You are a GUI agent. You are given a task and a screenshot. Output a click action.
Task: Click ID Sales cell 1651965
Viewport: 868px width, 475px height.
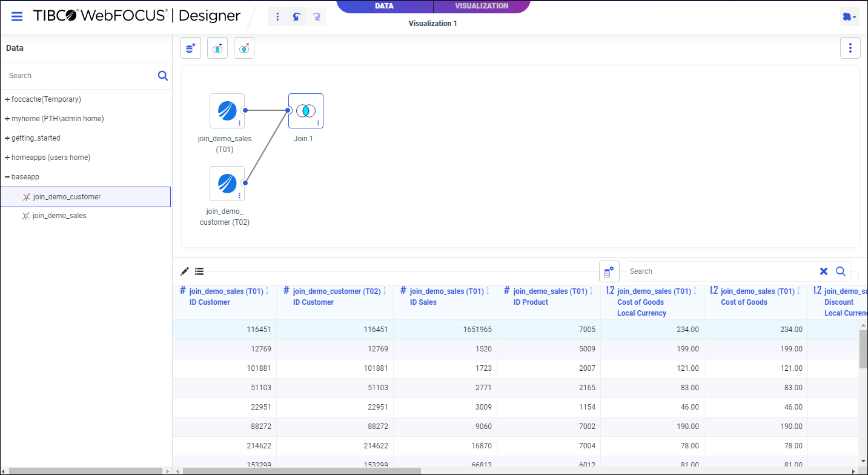pos(445,330)
